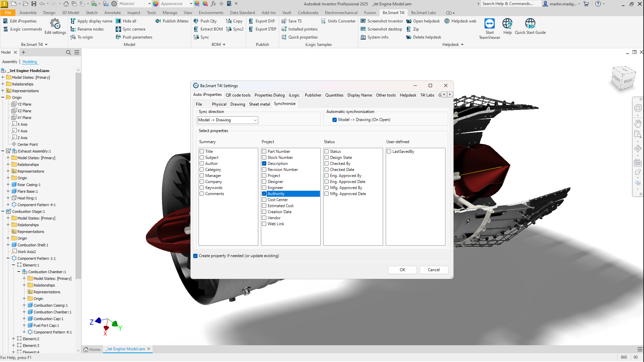Open the Sync direction dropdown
The height and width of the screenshot is (362, 644).
(x=228, y=120)
